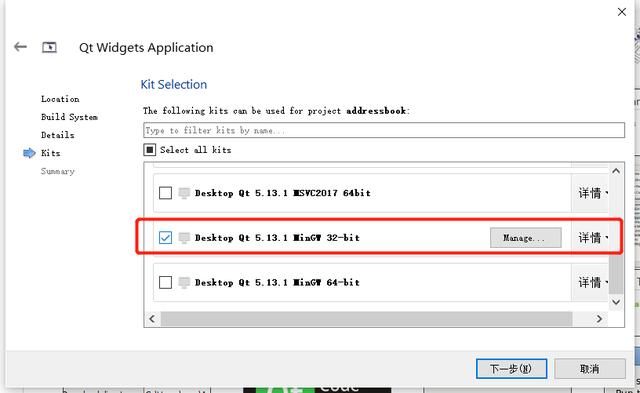The image size is (640, 393).
Task: Click the wizard window icon beside the title
Action: 49,47
